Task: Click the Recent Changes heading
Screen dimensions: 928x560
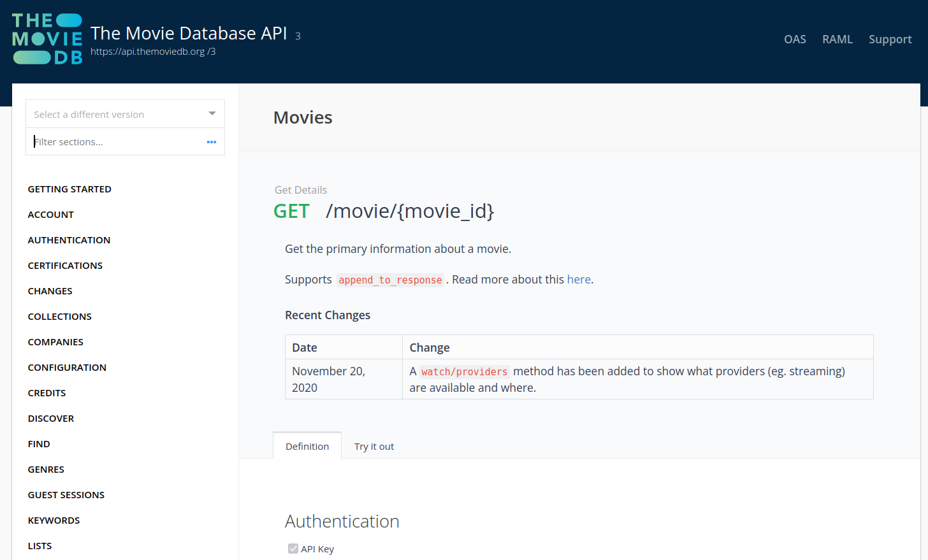Action: tap(328, 315)
